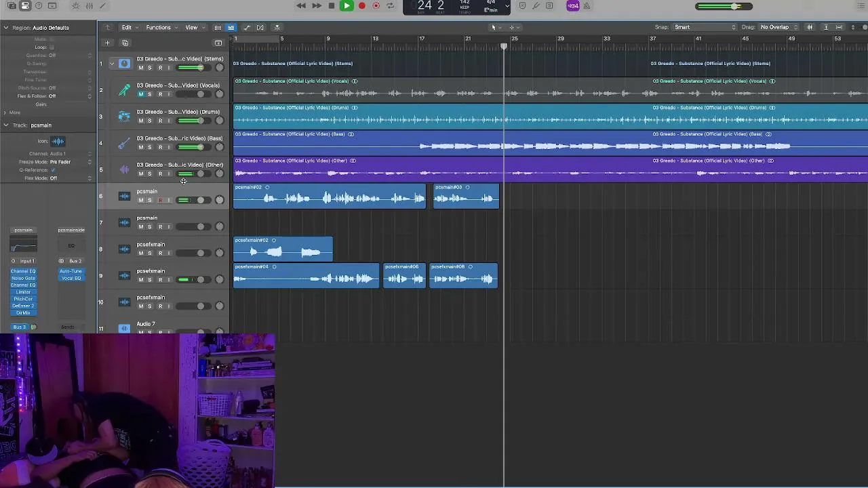Add a new track with the plus button

(x=107, y=43)
